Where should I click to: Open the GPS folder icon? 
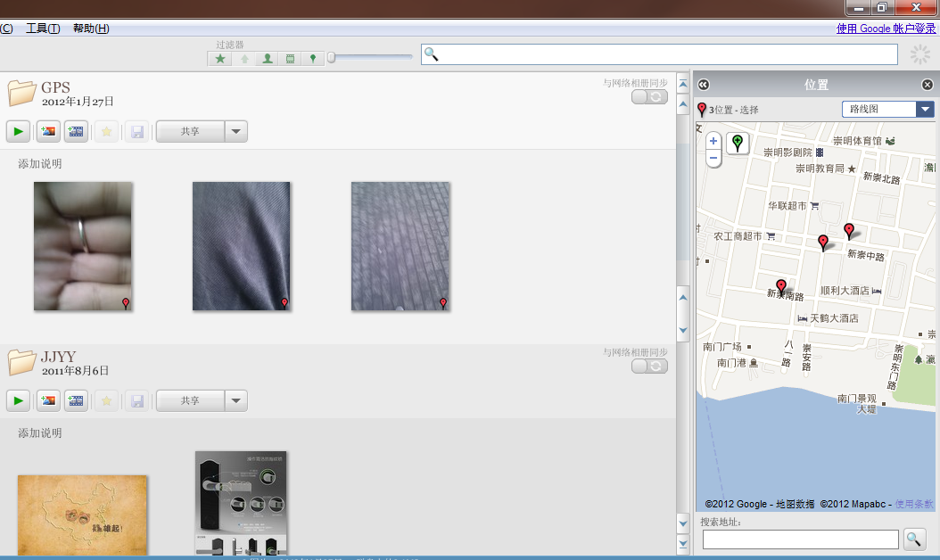click(x=21, y=93)
